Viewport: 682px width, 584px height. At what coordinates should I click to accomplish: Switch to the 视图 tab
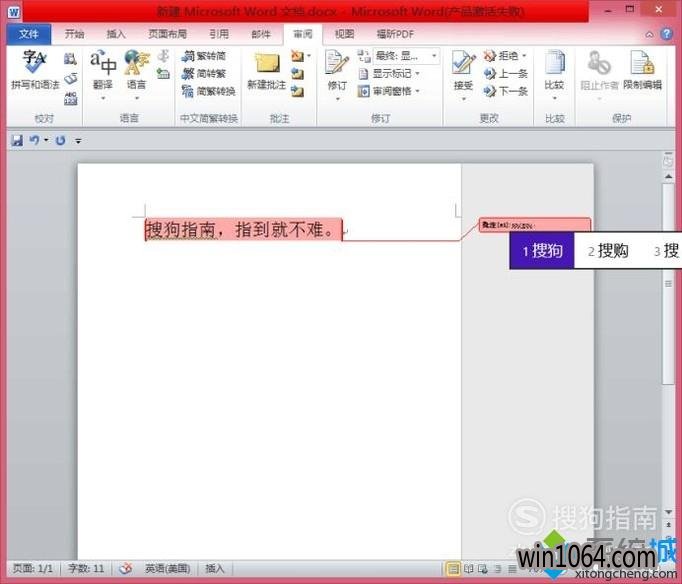(x=344, y=34)
